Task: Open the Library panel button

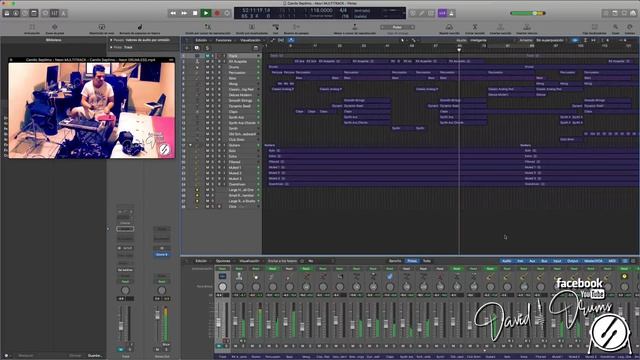Action: click(7, 13)
